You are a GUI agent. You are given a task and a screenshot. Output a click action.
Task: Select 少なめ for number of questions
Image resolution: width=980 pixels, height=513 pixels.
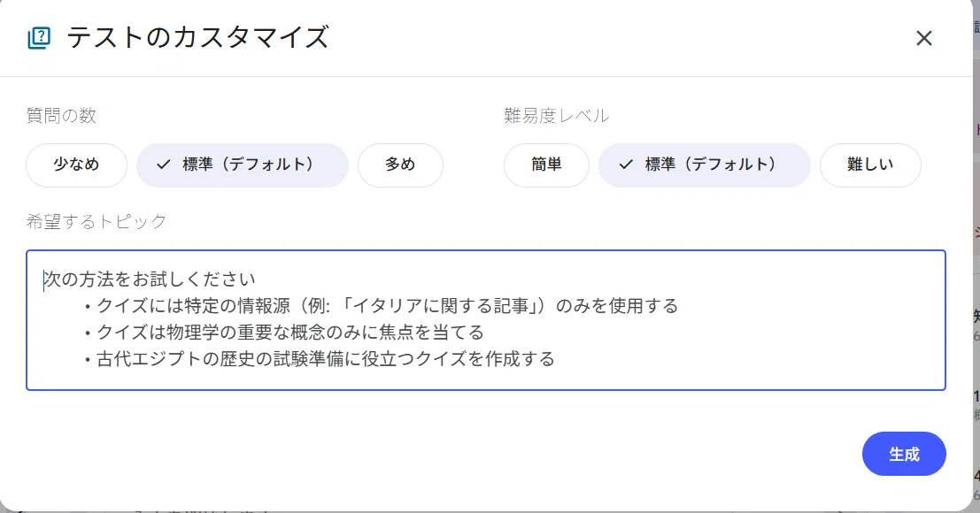click(76, 165)
